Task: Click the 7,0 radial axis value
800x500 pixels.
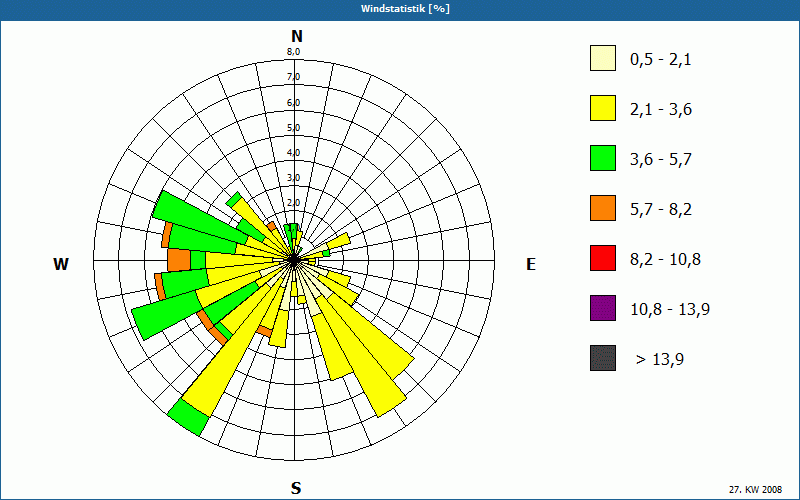Action: click(293, 77)
